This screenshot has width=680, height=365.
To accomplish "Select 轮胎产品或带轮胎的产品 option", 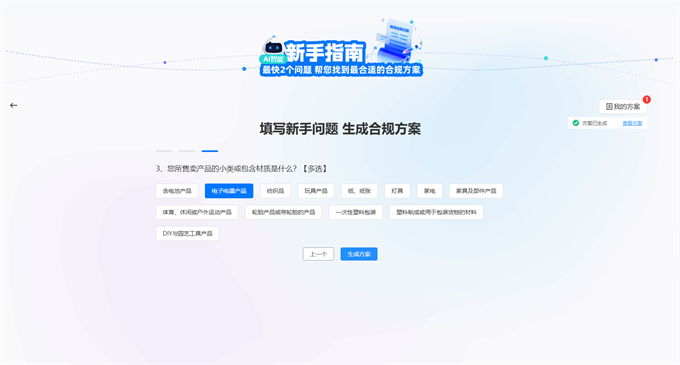I will pos(284,212).
